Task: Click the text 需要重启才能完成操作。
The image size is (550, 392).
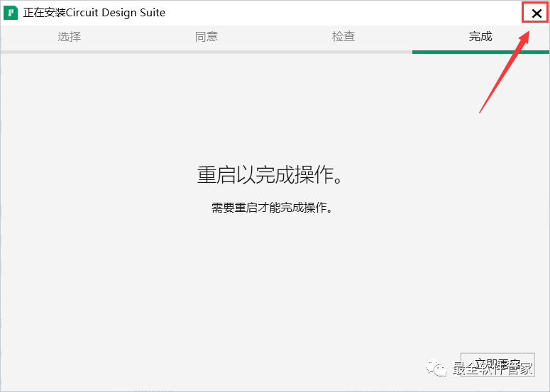Action: (272, 208)
